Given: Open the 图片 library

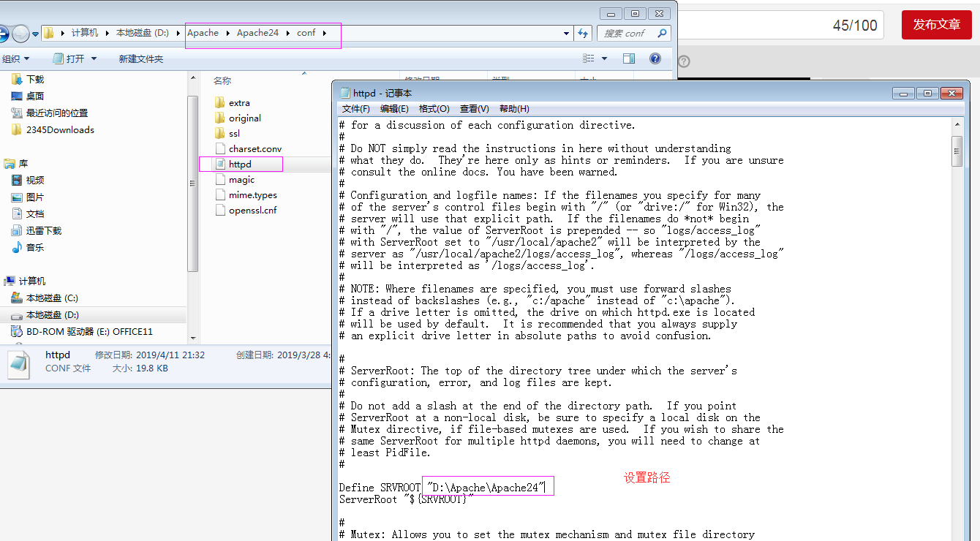Looking at the screenshot, I should [x=35, y=197].
